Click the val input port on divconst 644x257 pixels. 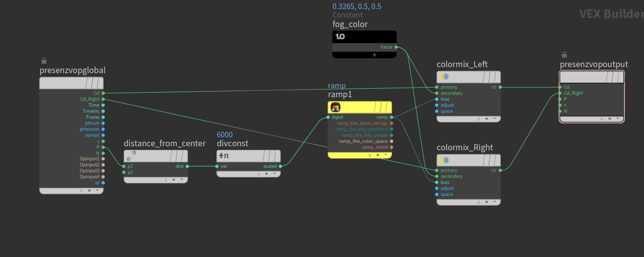216,166
